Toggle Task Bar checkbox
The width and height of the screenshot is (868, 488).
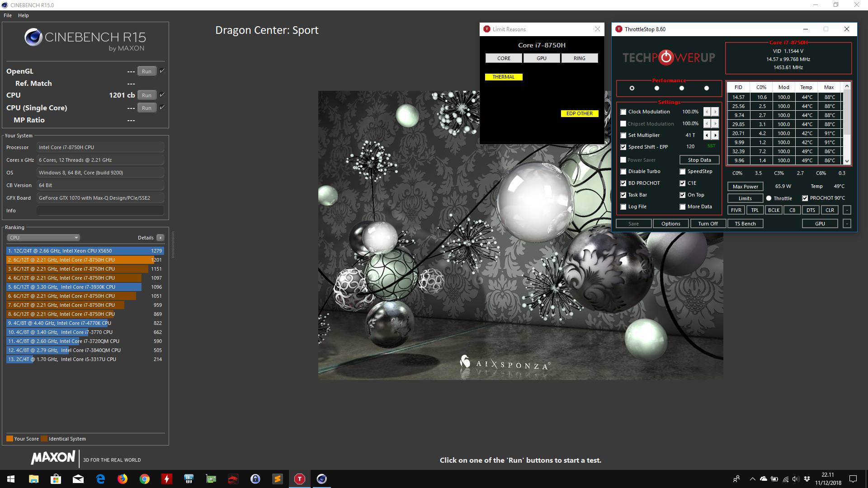pos(623,195)
